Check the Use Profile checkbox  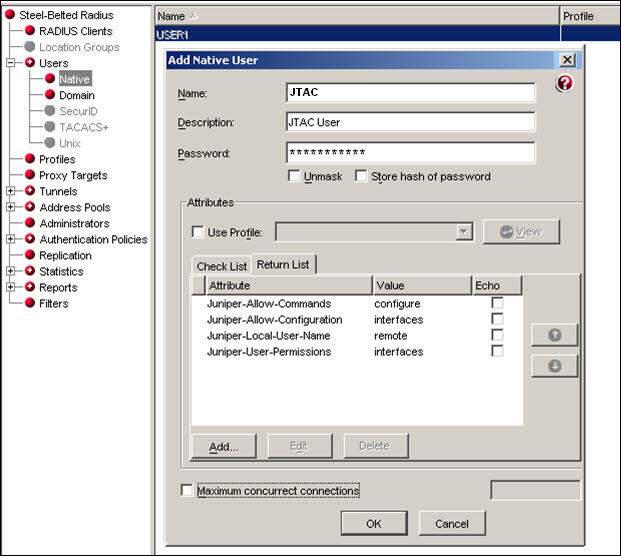point(198,232)
